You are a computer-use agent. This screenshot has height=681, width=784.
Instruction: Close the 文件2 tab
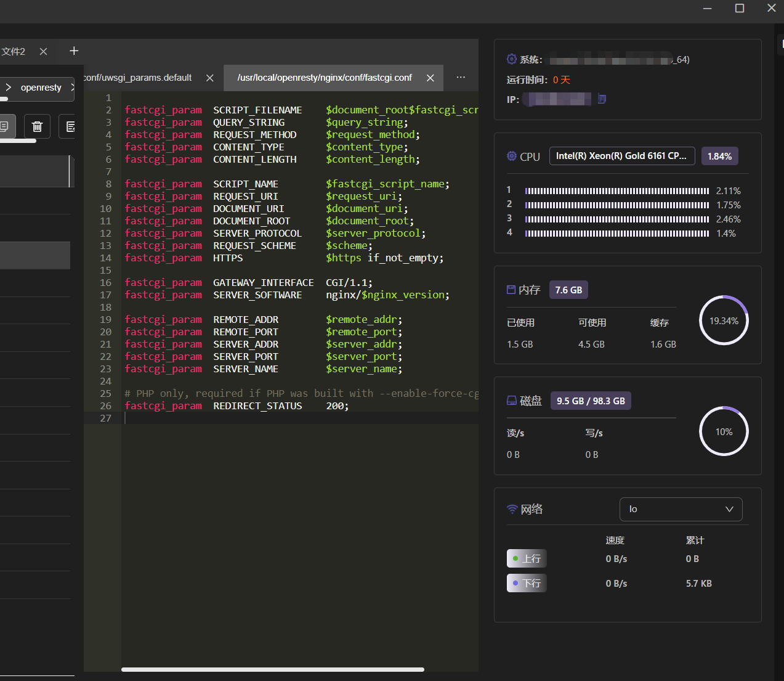point(43,51)
